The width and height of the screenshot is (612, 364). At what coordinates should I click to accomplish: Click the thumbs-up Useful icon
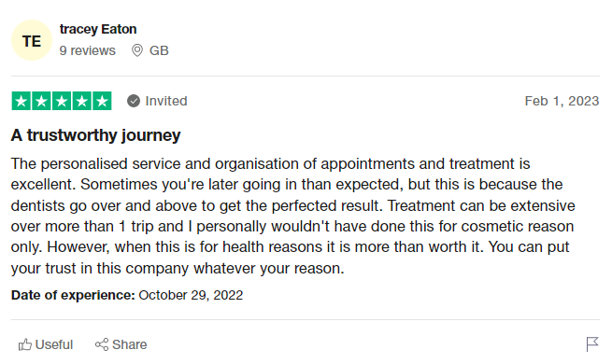point(25,344)
